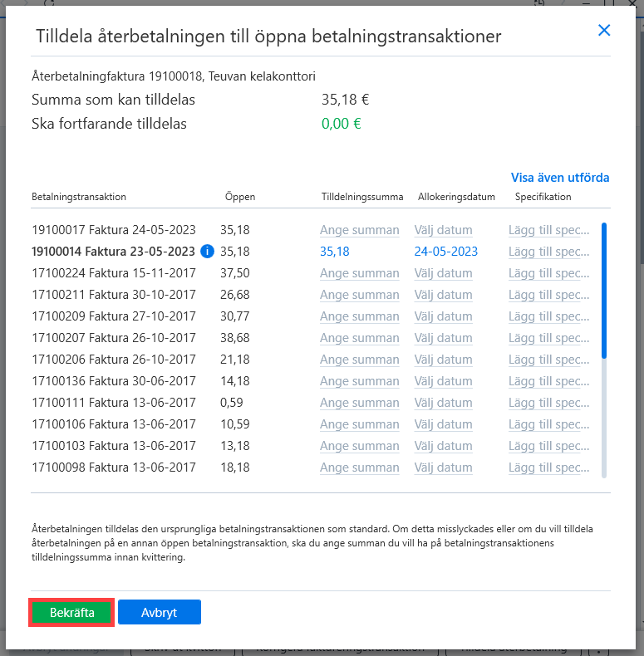Change allocation date 24-05-2023
The height and width of the screenshot is (656, 644).
446,252
